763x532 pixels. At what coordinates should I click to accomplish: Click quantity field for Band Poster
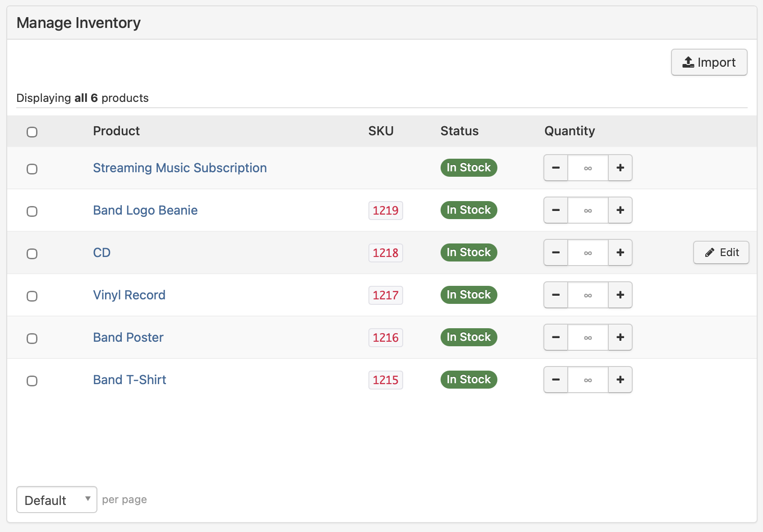click(588, 337)
